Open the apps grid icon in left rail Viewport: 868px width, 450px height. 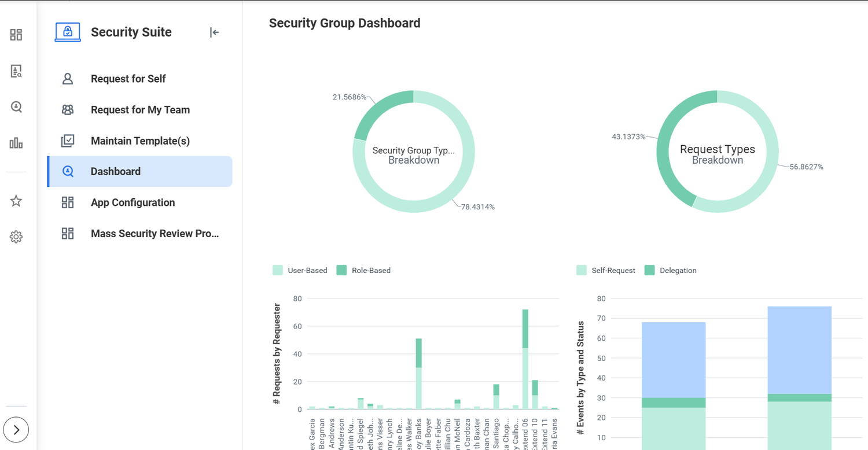tap(16, 35)
